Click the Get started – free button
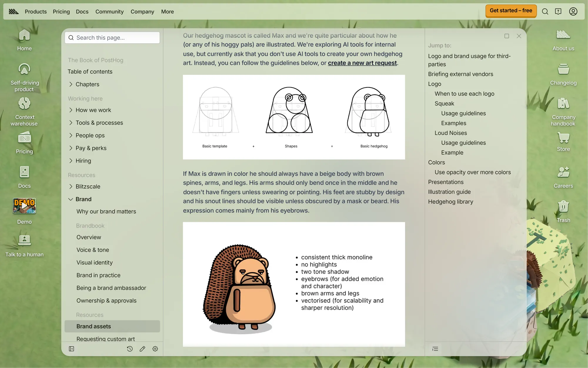 [x=511, y=11]
